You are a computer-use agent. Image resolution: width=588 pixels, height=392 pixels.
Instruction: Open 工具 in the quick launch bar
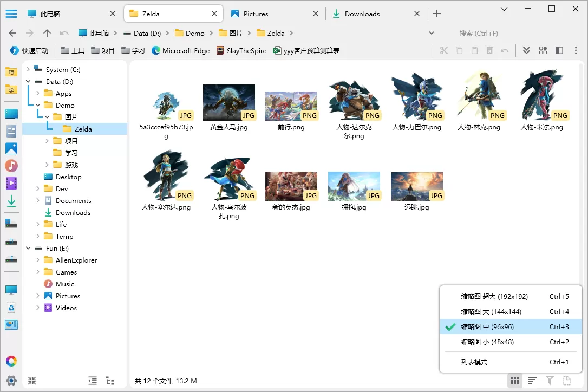tap(72, 50)
